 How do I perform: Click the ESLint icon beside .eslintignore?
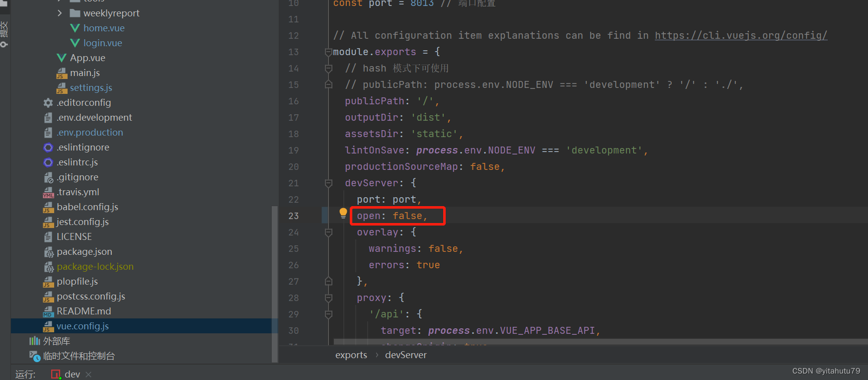(48, 148)
